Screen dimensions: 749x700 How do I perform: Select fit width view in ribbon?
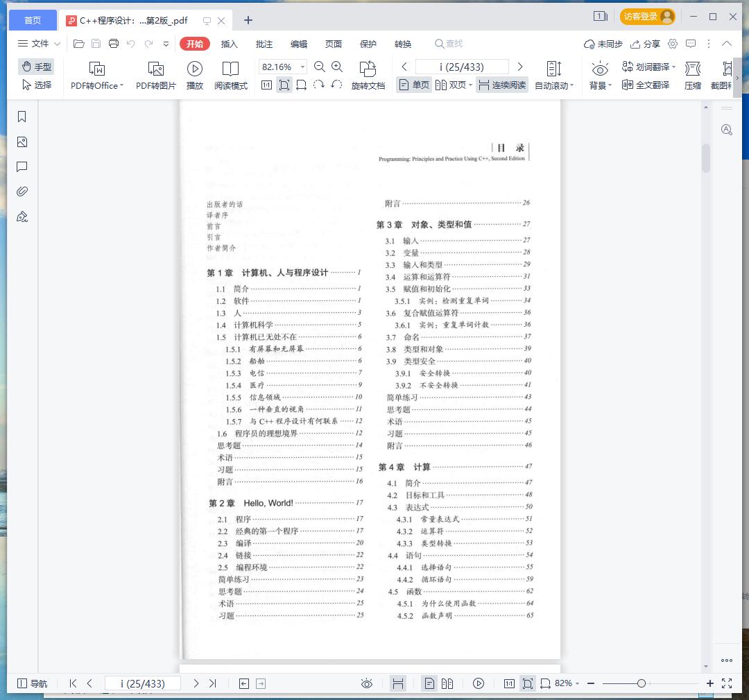coord(302,85)
